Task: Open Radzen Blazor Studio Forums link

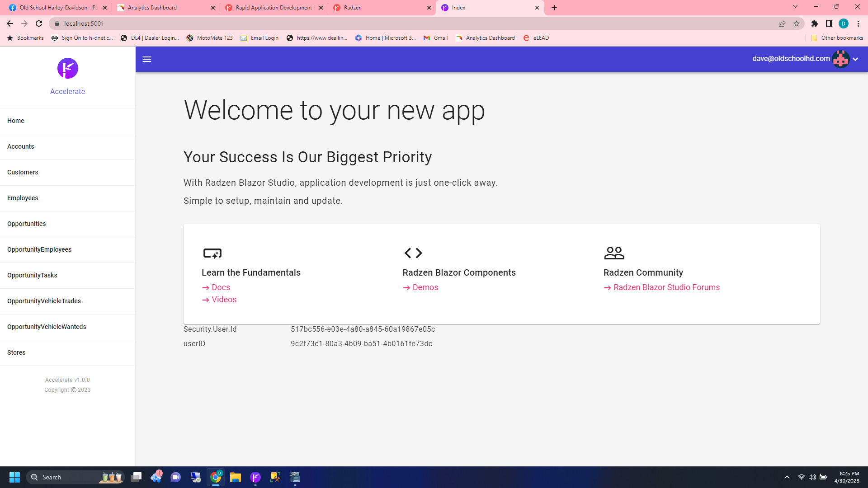Action: (666, 287)
